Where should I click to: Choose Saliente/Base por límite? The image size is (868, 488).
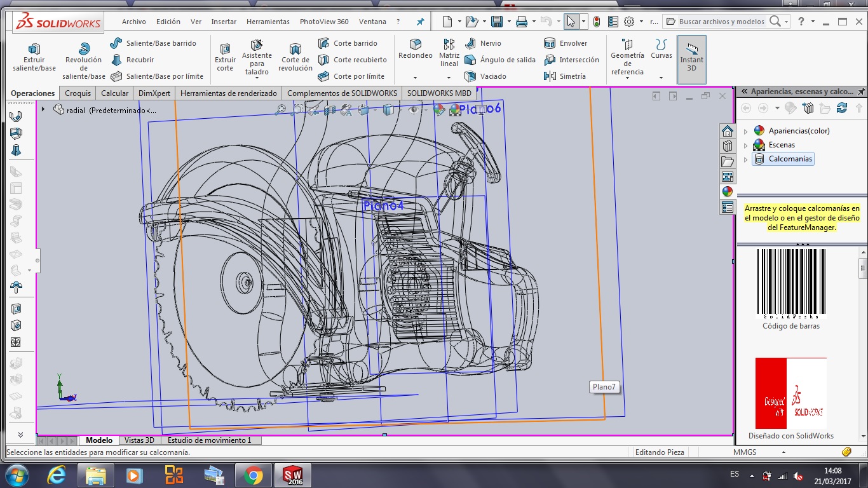[157, 76]
